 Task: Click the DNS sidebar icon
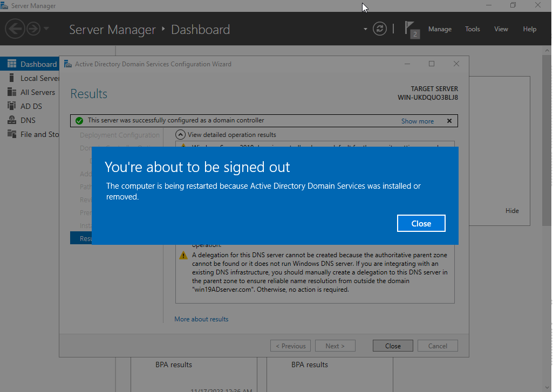click(x=12, y=120)
